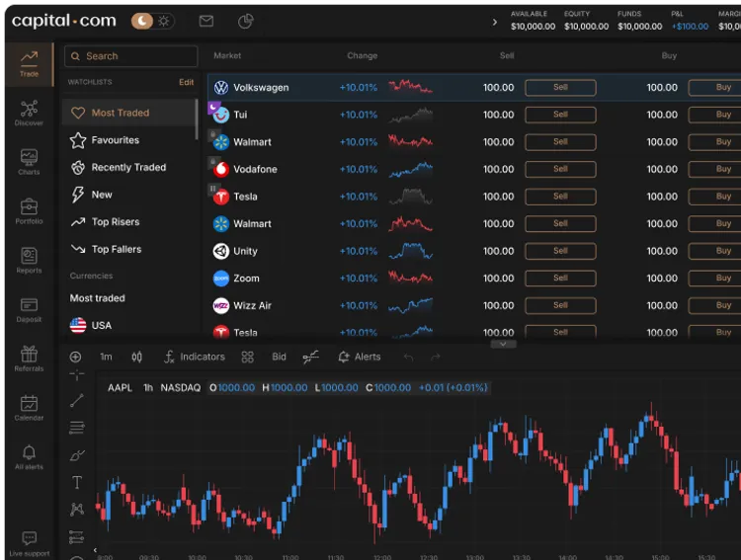741x560 pixels.
Task: Open the mail envelope icon
Action: point(206,21)
